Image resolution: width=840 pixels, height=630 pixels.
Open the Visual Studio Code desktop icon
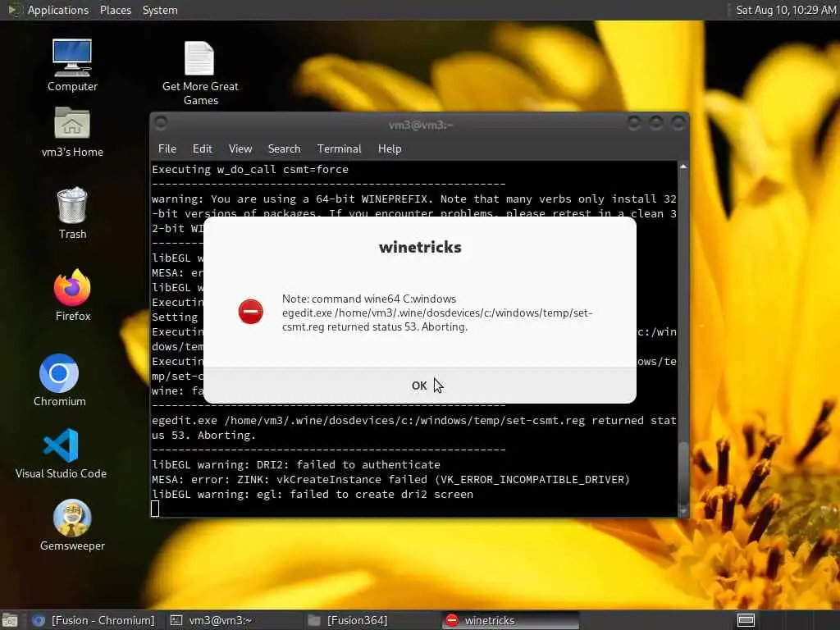[61, 453]
